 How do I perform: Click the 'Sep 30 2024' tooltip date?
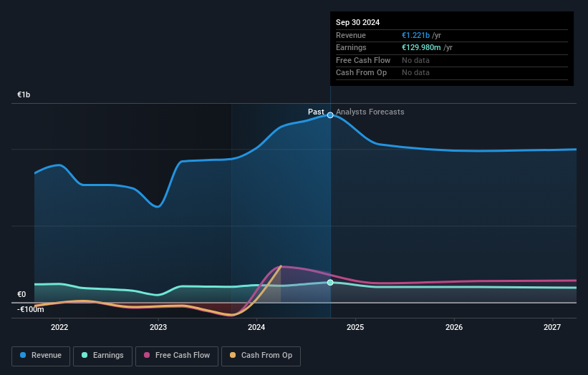pyautogui.click(x=357, y=22)
